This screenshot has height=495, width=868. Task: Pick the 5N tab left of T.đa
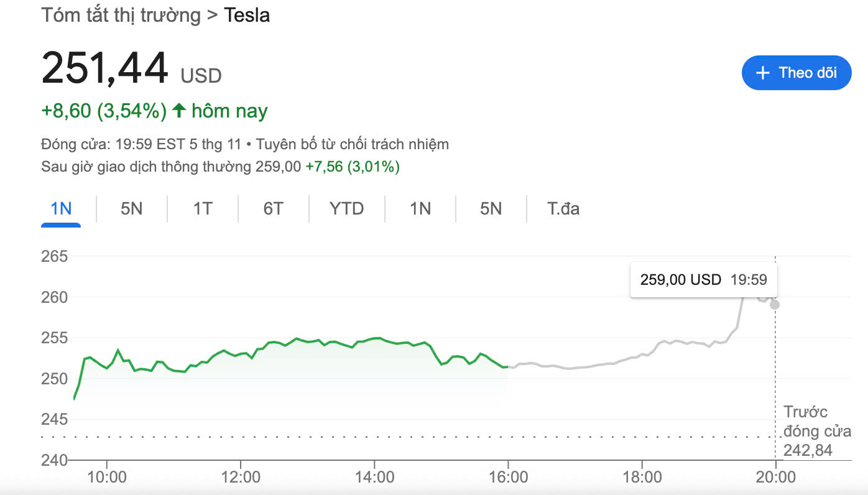point(491,208)
